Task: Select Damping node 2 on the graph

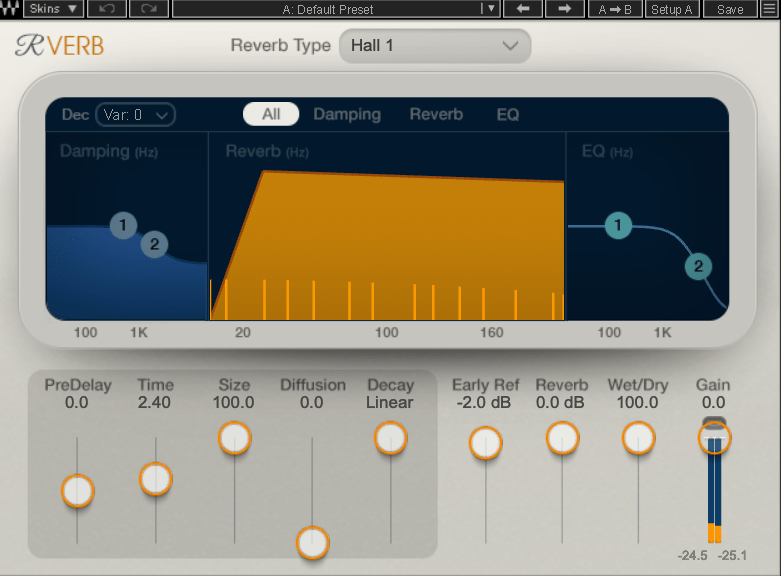Action: [x=154, y=244]
